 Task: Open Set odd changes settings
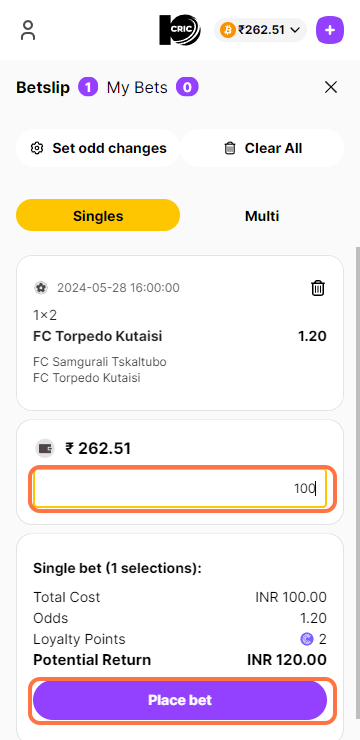(98, 148)
